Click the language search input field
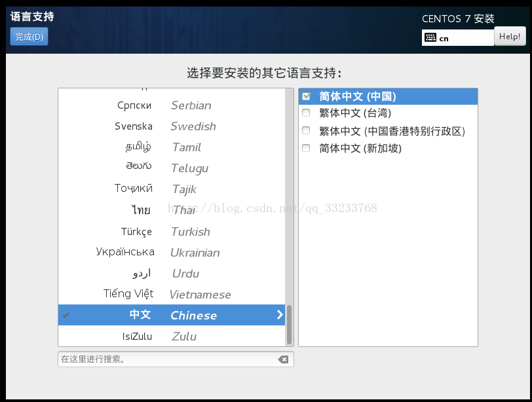532x402 pixels. tap(176, 359)
